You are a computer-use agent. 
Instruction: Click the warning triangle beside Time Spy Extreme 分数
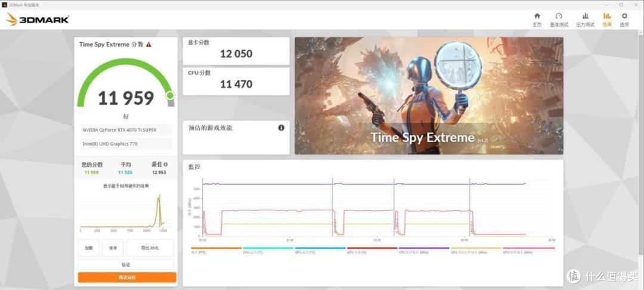pos(148,44)
